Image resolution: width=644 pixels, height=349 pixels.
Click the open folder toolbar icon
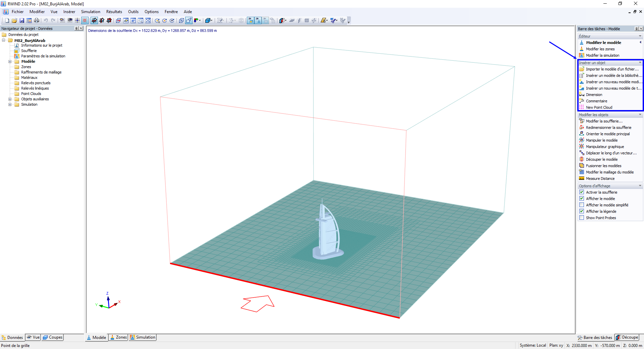pyautogui.click(x=14, y=20)
